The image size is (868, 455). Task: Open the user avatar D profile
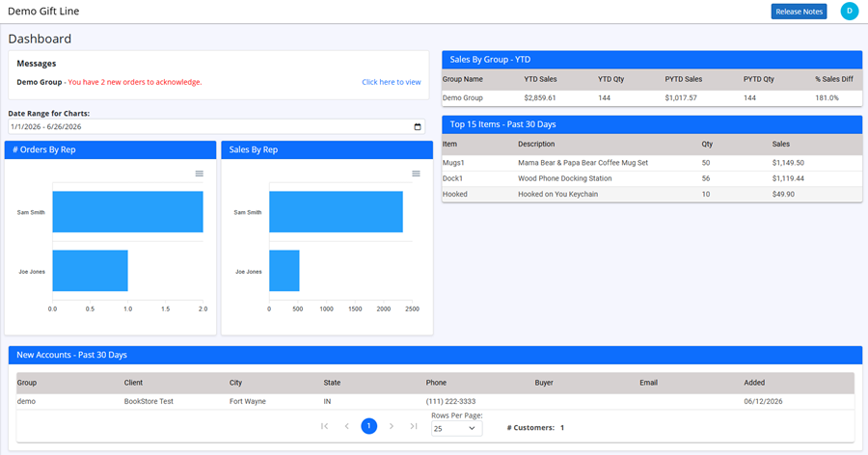pyautogui.click(x=849, y=11)
